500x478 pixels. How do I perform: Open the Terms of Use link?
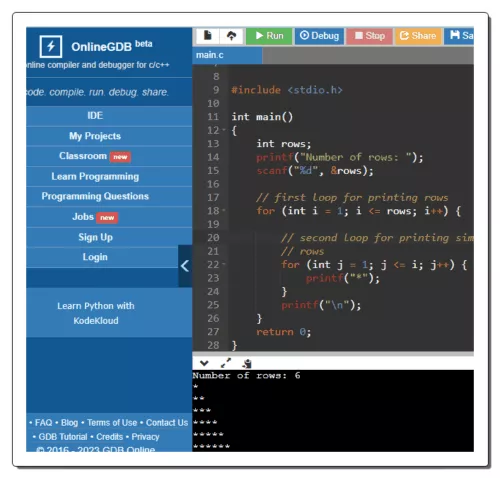pyautogui.click(x=112, y=423)
